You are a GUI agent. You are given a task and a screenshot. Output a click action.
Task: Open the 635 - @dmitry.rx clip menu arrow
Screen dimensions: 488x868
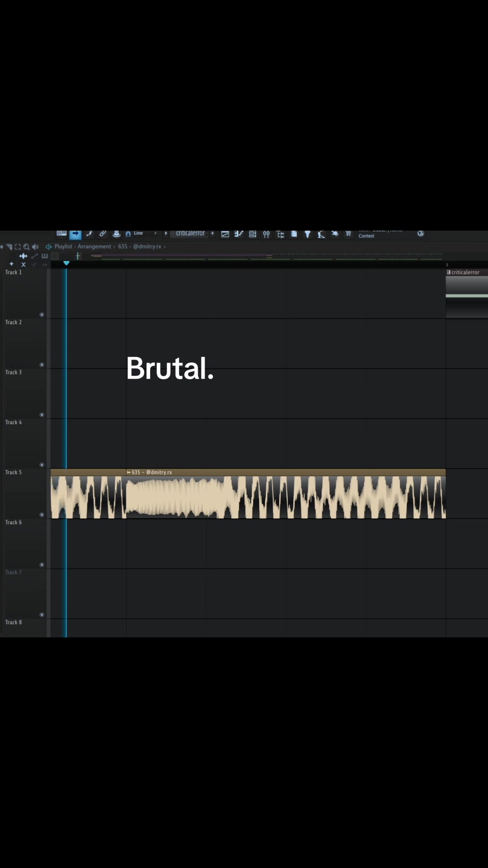[x=129, y=473]
